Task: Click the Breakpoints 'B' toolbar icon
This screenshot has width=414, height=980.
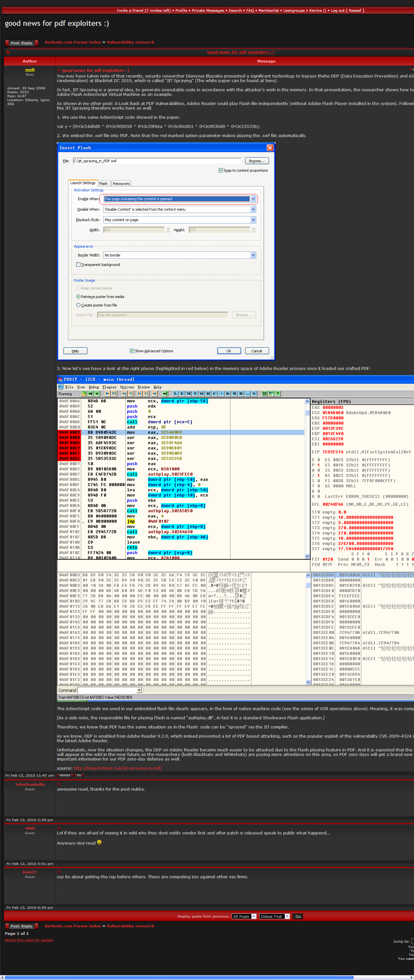Action: tap(234, 394)
